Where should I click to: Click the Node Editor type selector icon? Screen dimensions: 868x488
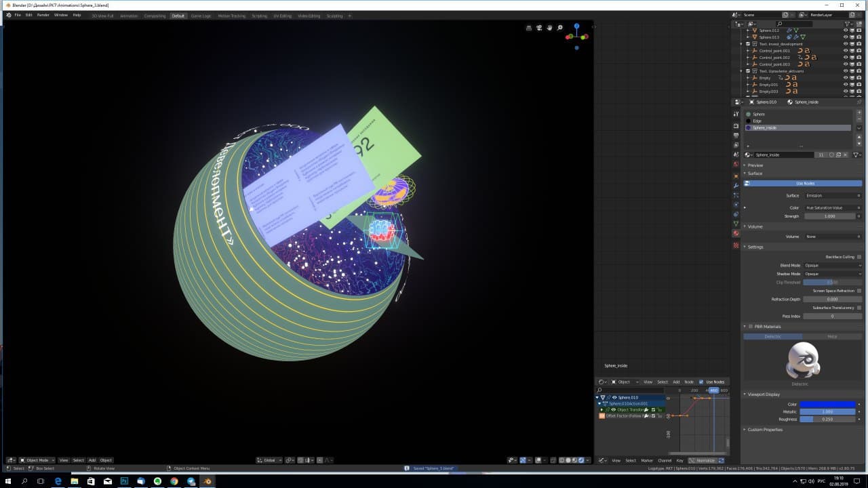601,382
